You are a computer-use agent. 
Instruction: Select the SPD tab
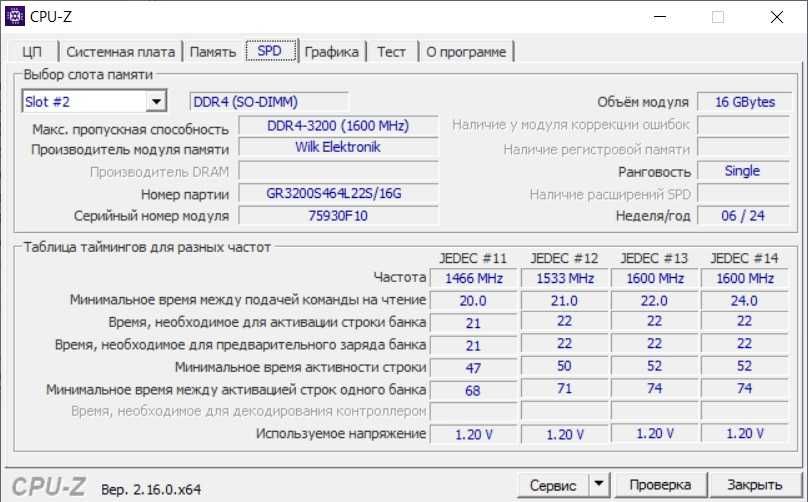coord(270,51)
